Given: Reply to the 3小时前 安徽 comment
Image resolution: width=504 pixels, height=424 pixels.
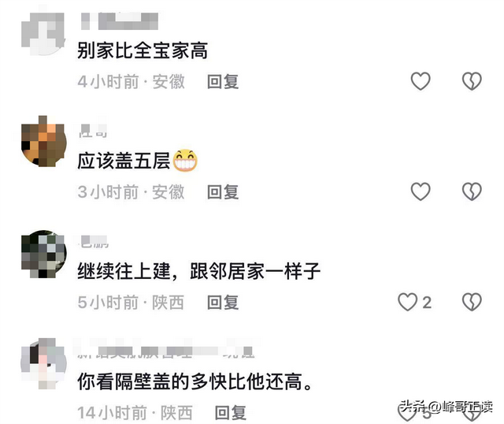Looking at the screenshot, I should [x=223, y=192].
